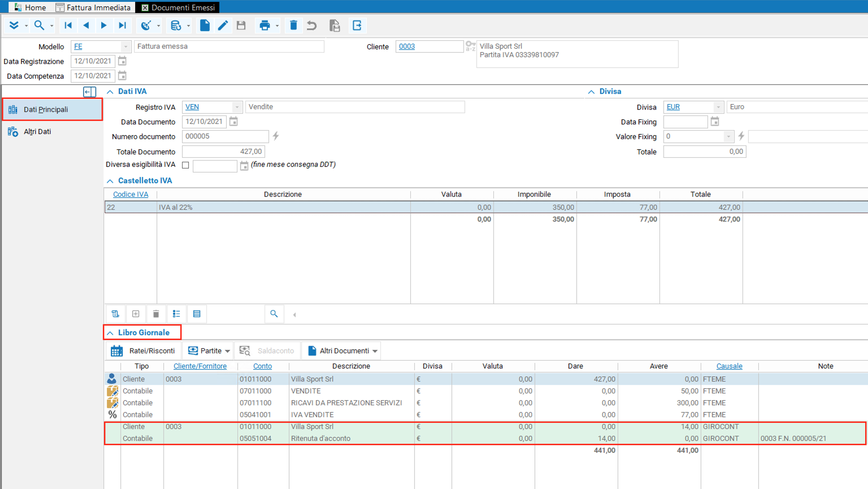
Task: Open the Divisa EUR dropdown
Action: 718,107
